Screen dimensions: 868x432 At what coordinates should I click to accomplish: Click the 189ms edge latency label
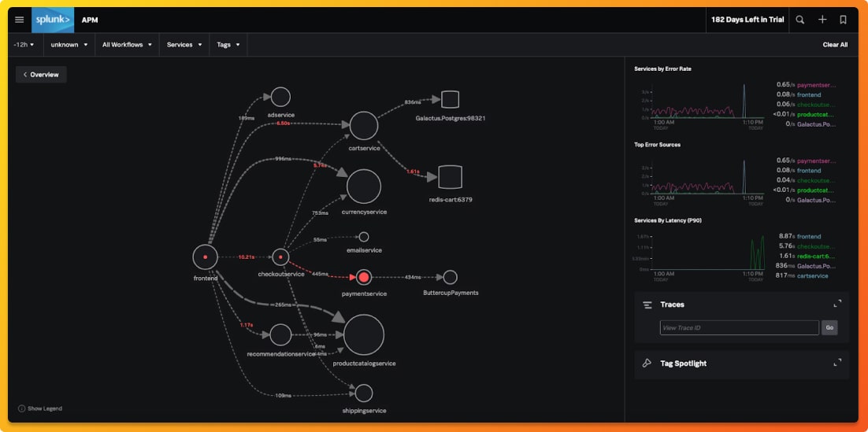coord(246,118)
